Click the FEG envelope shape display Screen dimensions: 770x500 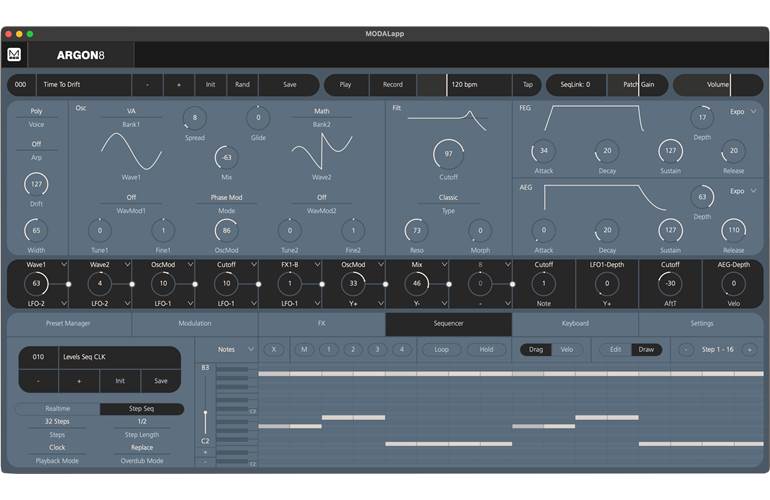pos(594,118)
